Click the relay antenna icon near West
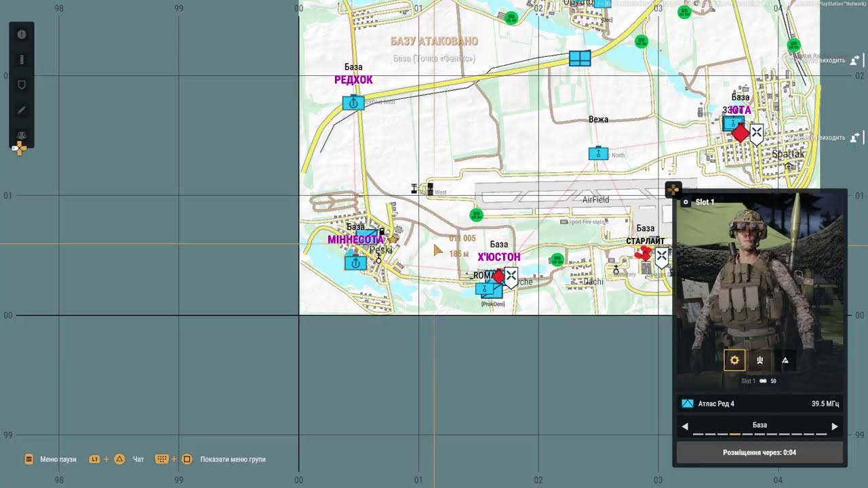 tap(414, 188)
